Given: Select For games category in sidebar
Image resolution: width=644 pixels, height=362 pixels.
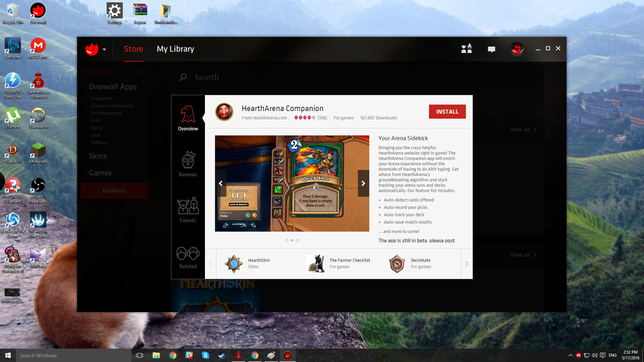Looking at the screenshot, I should [102, 98].
